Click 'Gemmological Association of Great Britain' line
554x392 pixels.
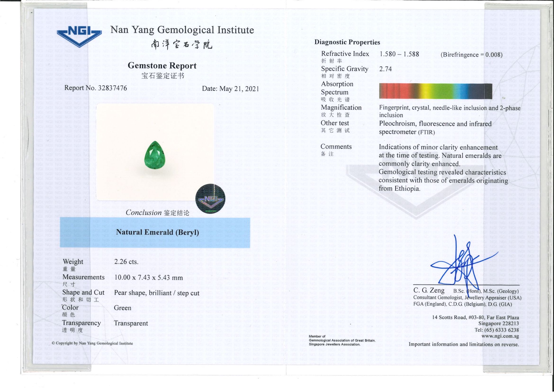342,340
